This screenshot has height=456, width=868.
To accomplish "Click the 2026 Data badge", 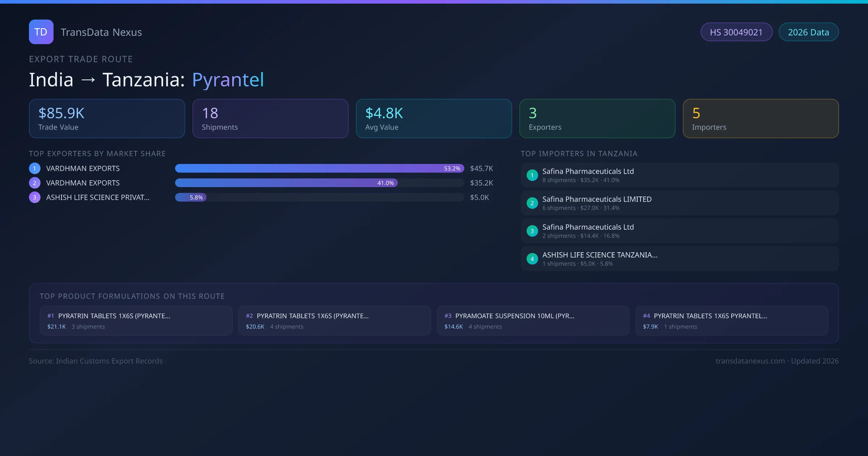I will click(808, 32).
